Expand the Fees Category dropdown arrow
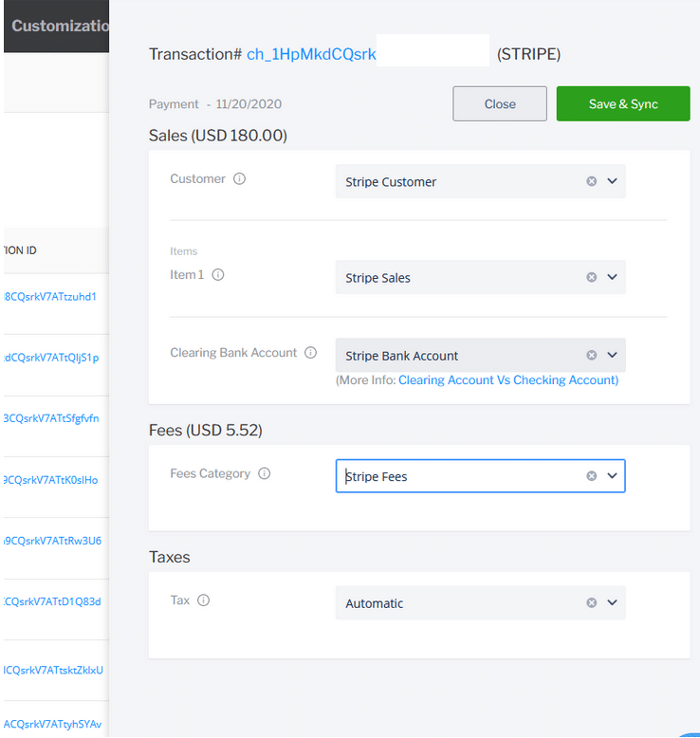Image resolution: width=700 pixels, height=738 pixels. click(x=612, y=476)
